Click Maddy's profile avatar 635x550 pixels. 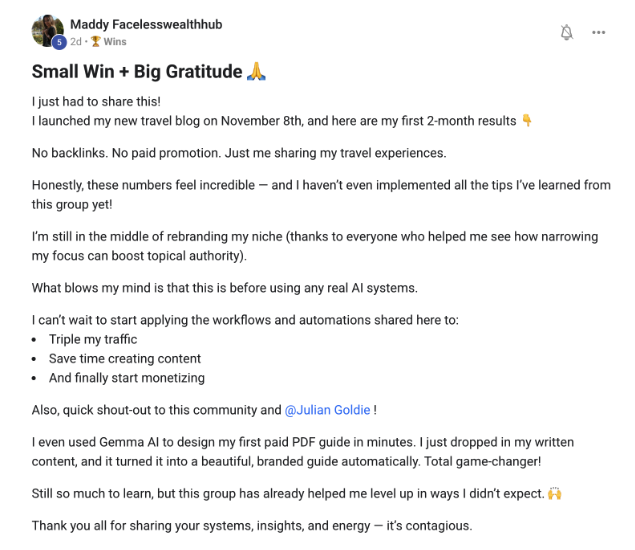(x=47, y=30)
